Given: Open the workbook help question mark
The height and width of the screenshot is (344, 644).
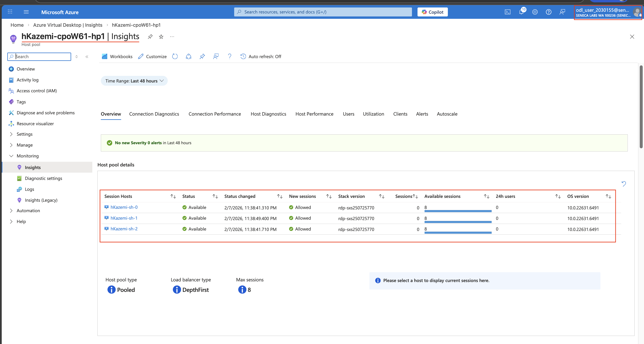Looking at the screenshot, I should click(x=229, y=56).
